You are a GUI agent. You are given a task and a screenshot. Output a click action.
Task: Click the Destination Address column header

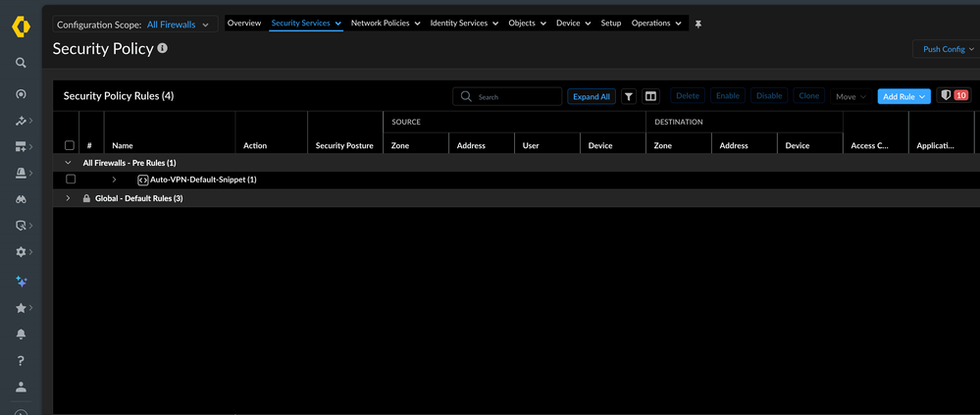click(x=734, y=145)
